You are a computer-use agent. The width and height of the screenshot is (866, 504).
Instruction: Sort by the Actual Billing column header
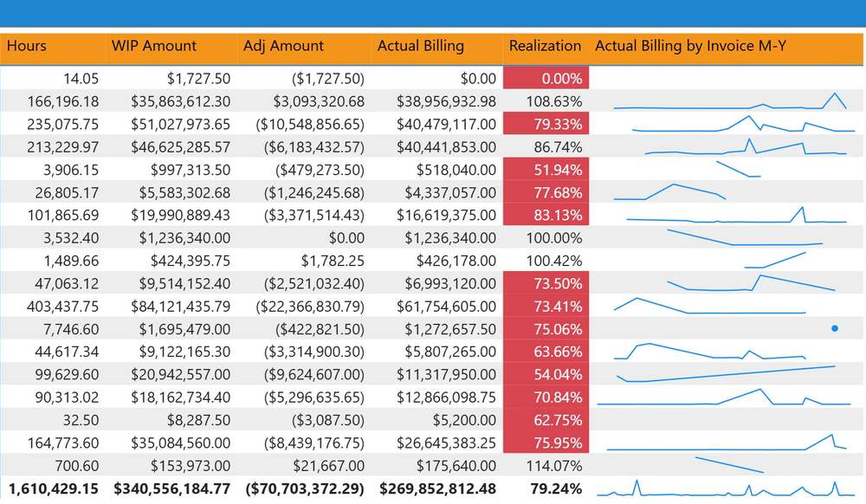[x=420, y=46]
